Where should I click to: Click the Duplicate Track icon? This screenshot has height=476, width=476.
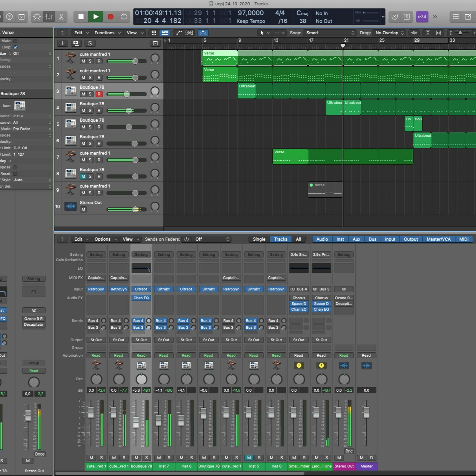click(76, 43)
